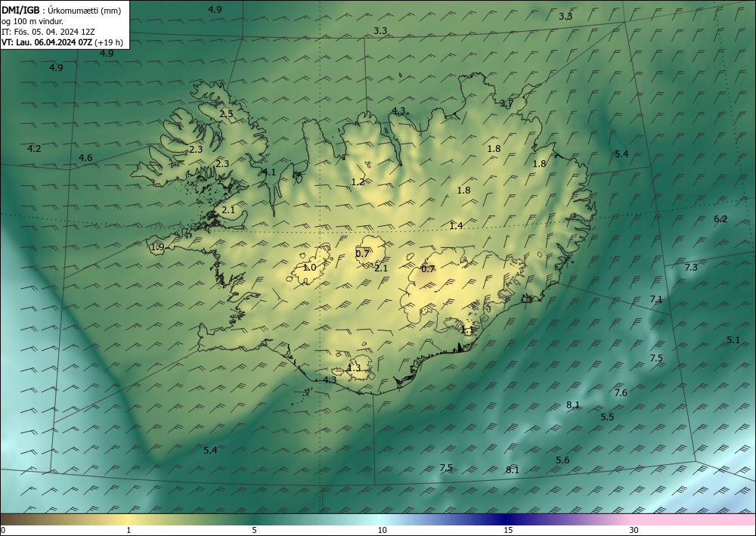
Task: Click the 1.9 value at Snæfellsnes tip
Action: click(x=158, y=247)
